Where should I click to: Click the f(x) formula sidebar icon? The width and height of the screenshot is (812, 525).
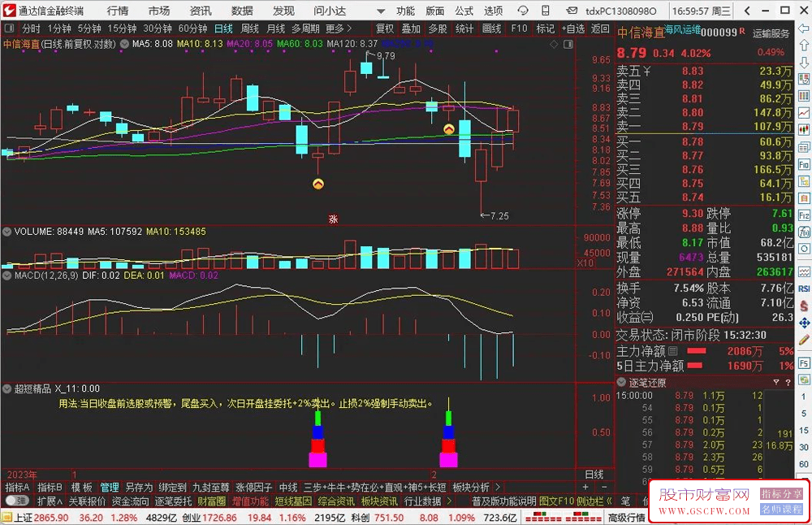click(x=804, y=232)
